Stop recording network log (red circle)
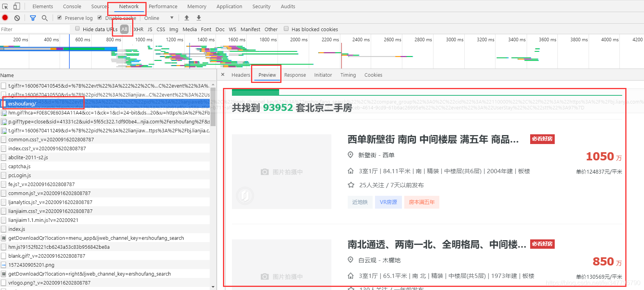The width and height of the screenshot is (644, 290). pos(5,18)
